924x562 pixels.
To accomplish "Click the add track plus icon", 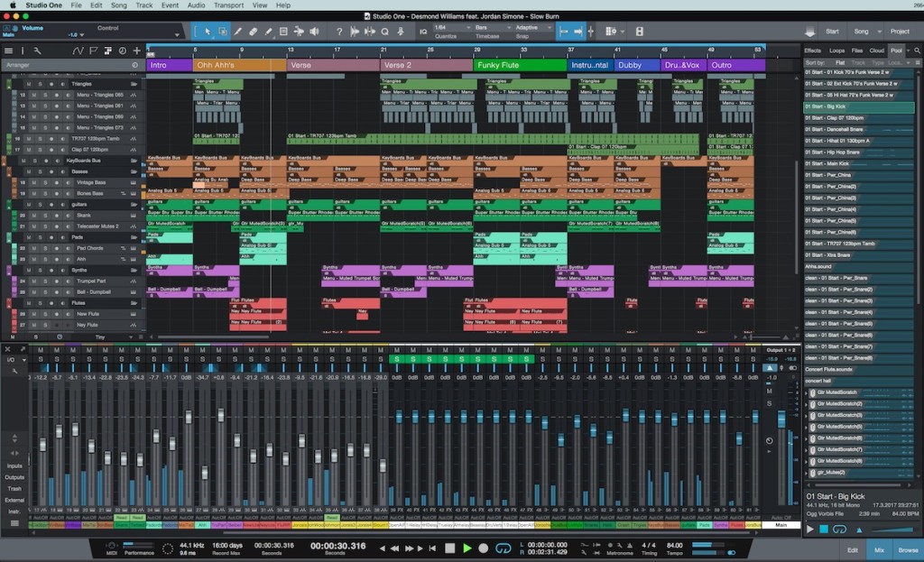I will 136,51.
